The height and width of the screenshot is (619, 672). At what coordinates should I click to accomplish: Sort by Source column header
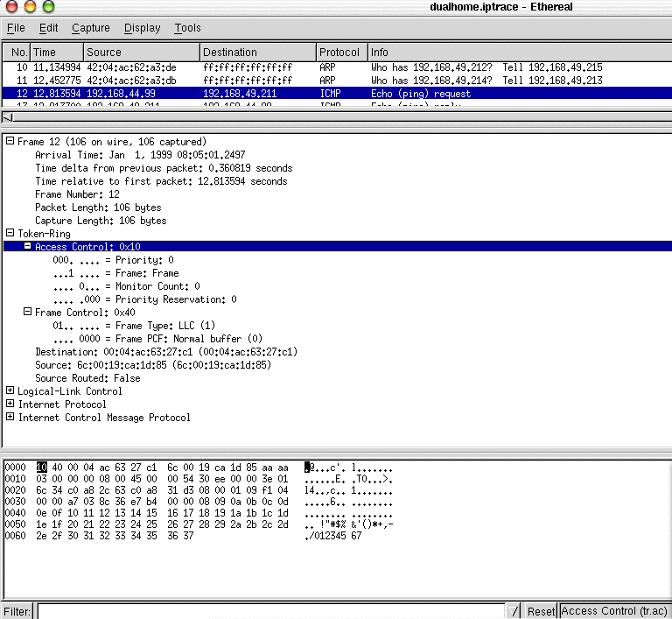click(x=142, y=53)
